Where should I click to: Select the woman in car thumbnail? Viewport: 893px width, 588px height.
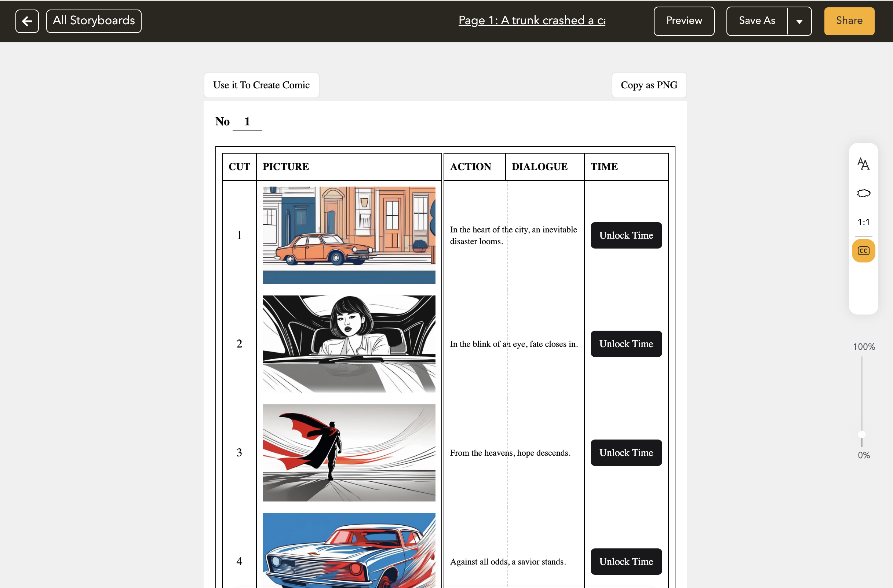point(349,343)
